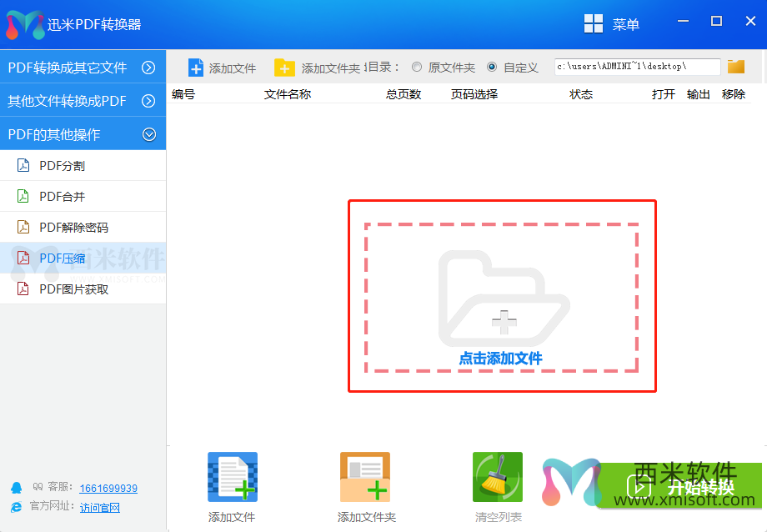Click the large 添加文件夹 icon at bottom

point(365,478)
